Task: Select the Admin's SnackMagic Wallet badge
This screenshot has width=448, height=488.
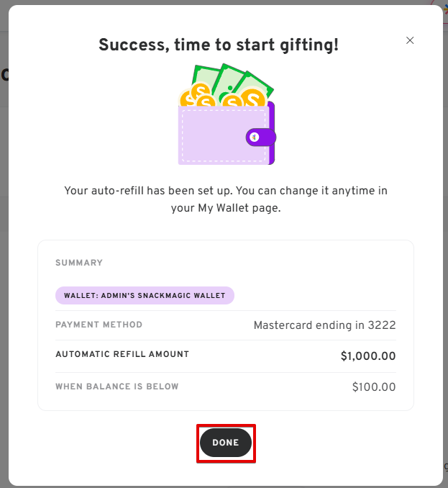Action: click(145, 295)
